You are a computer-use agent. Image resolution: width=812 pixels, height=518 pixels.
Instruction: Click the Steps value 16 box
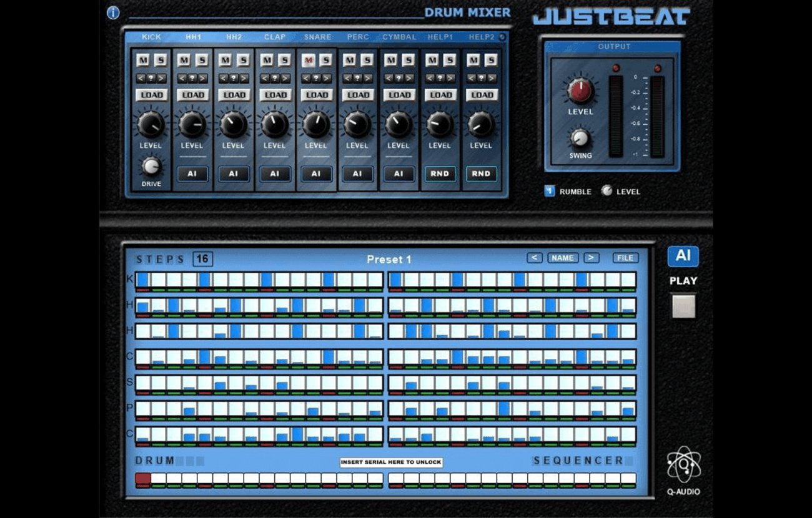click(203, 259)
